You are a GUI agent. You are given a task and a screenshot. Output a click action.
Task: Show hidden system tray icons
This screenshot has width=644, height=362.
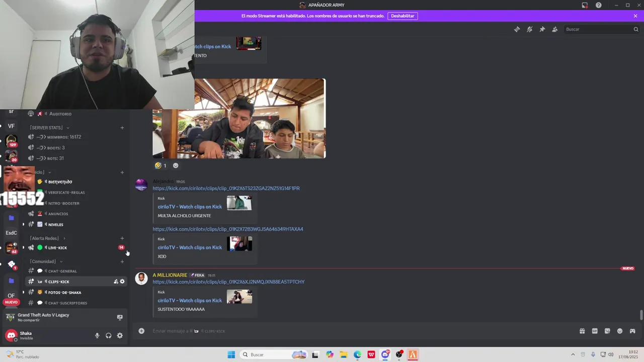[573, 354]
